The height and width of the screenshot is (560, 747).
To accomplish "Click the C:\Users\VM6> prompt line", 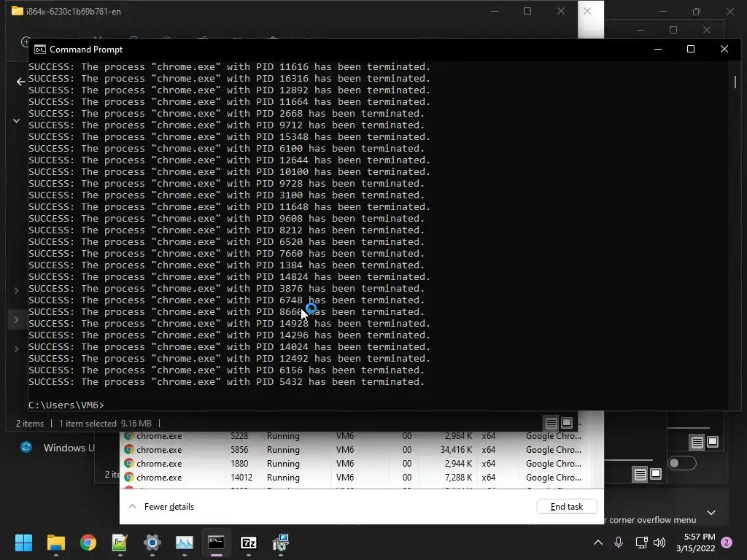I will coord(66,405).
